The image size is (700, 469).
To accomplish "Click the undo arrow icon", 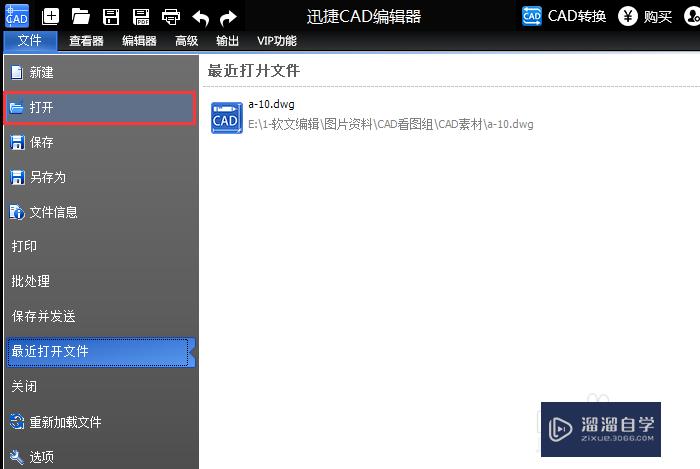I will pos(200,18).
